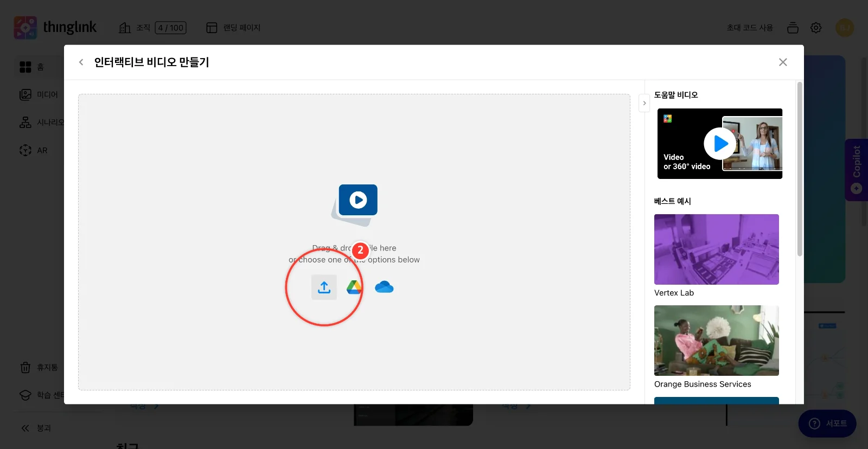
Task: Choose the OneDrive cloud import icon
Action: pyautogui.click(x=384, y=287)
